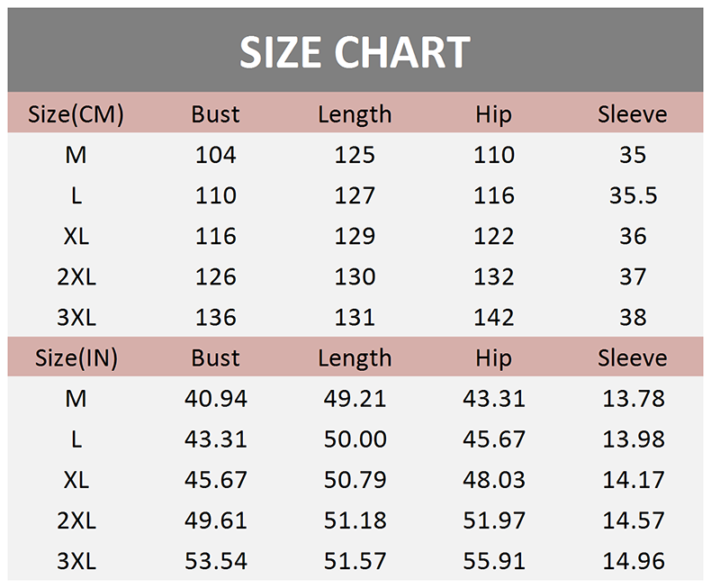Select the length value 129
The height and width of the screenshot is (588, 711).
(x=355, y=236)
